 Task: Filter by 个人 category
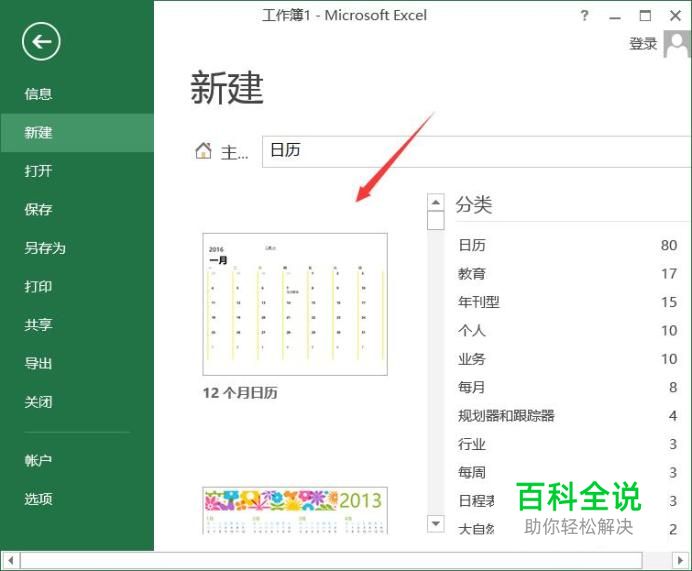click(x=568, y=330)
